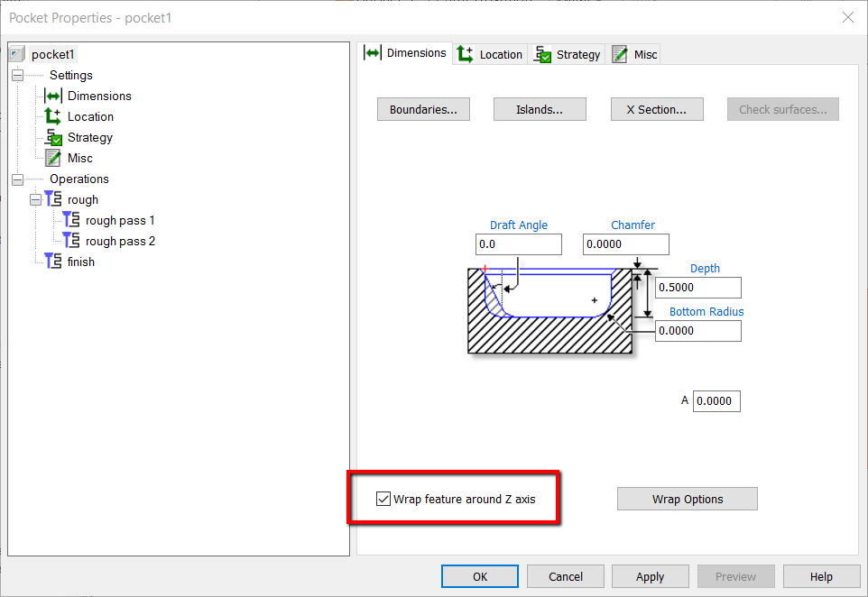Image resolution: width=868 pixels, height=597 pixels.
Task: Switch to the Strategy tab
Action: tap(568, 53)
